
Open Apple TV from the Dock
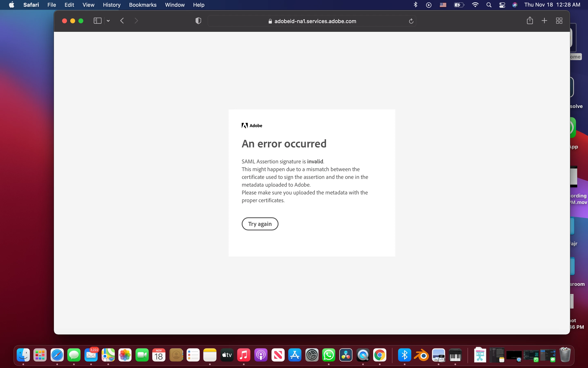point(227,355)
